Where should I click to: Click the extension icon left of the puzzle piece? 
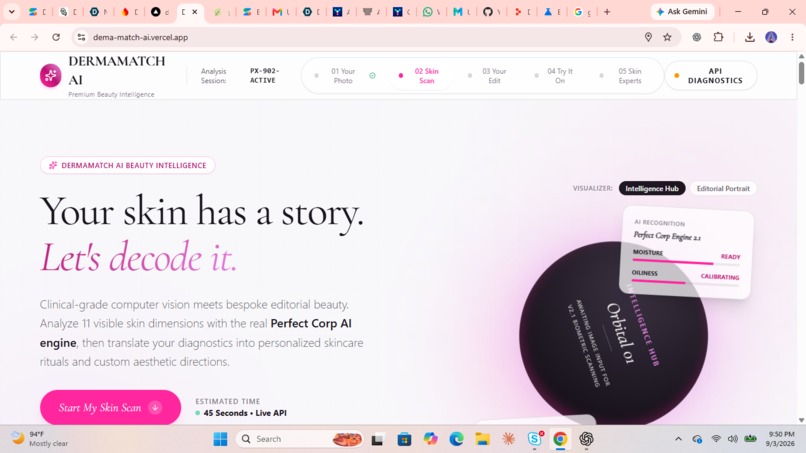coord(697,37)
